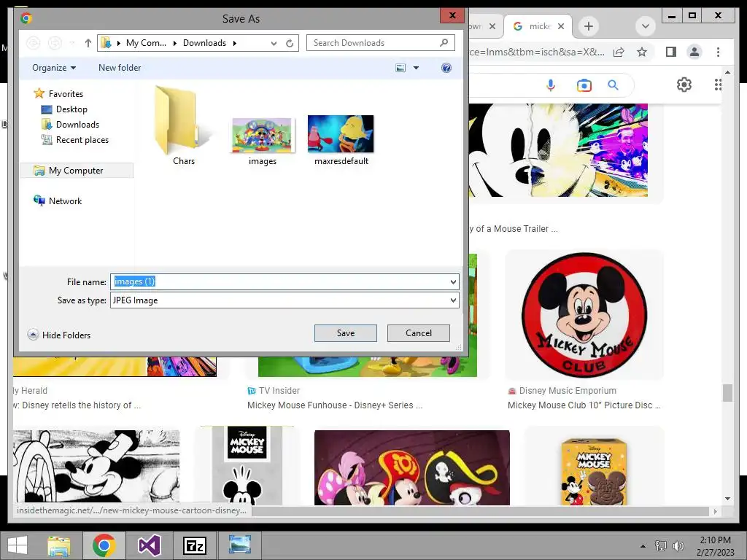Open the pirate Mickey and Minnie image
Viewport: 747px width, 560px height.
(411, 467)
